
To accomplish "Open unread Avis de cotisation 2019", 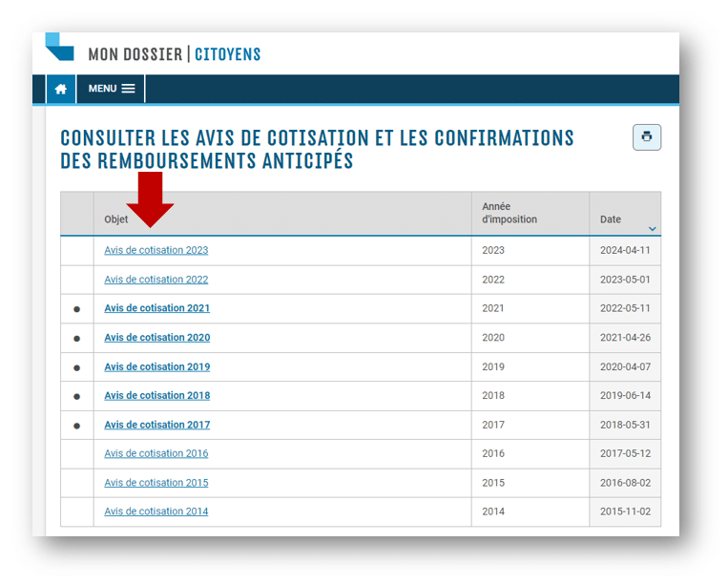I will click(156, 366).
